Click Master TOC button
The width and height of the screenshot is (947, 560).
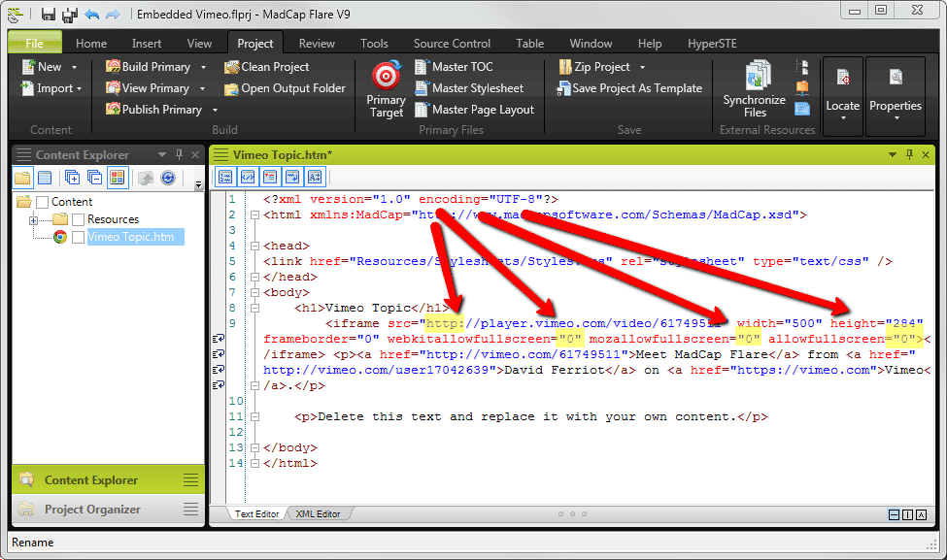pos(454,67)
